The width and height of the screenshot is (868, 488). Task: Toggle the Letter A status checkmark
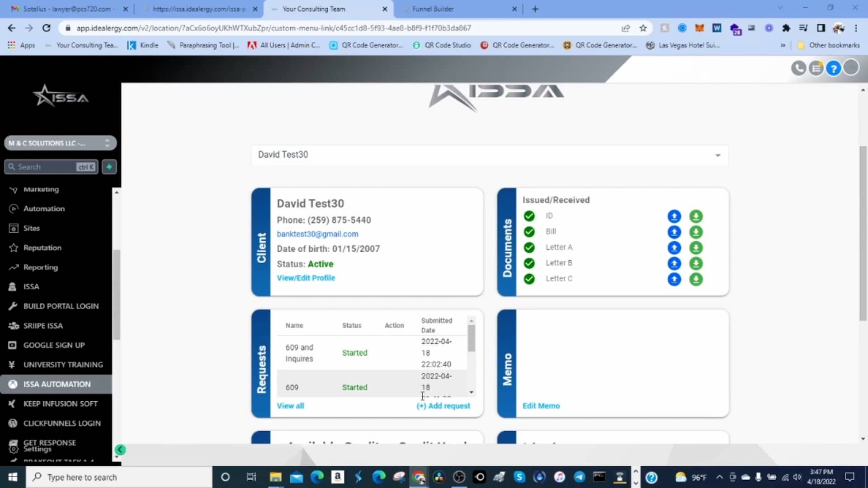click(x=528, y=247)
